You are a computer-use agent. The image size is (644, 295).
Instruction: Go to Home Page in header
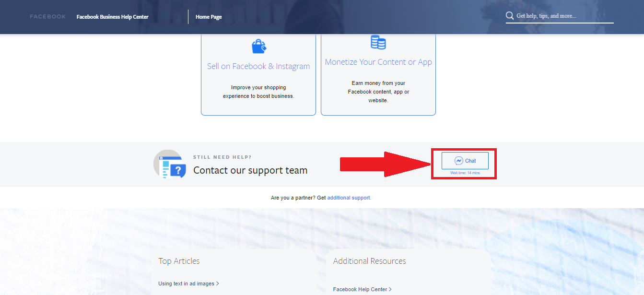point(209,17)
